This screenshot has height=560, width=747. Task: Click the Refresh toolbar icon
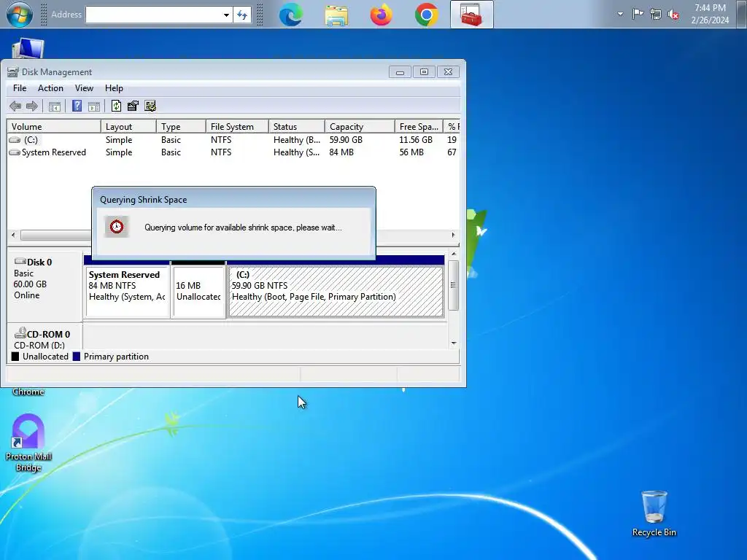(116, 106)
